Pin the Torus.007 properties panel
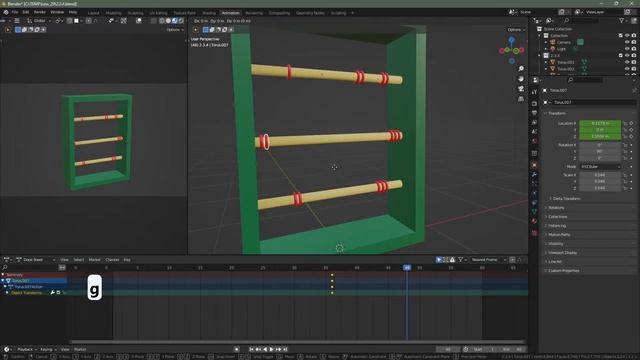Screen dimensions: 640x360 634,90
